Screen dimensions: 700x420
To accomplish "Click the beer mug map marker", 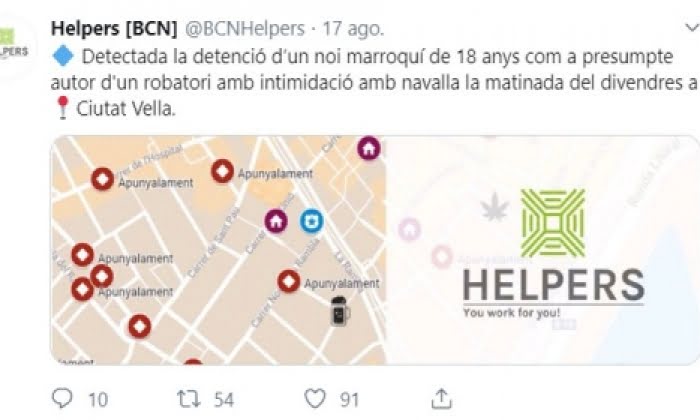I will tap(340, 311).
